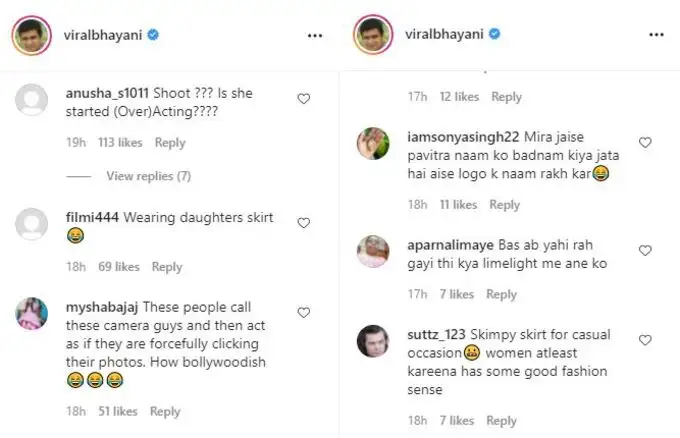Screen dimensions: 680x438
Task: Expand View replies (7) thread
Action: pos(148,176)
